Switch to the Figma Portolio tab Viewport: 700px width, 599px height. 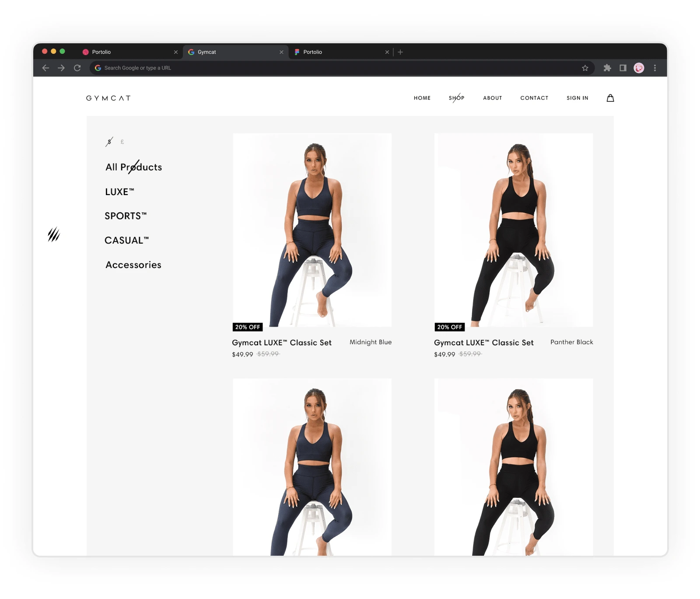(x=341, y=52)
